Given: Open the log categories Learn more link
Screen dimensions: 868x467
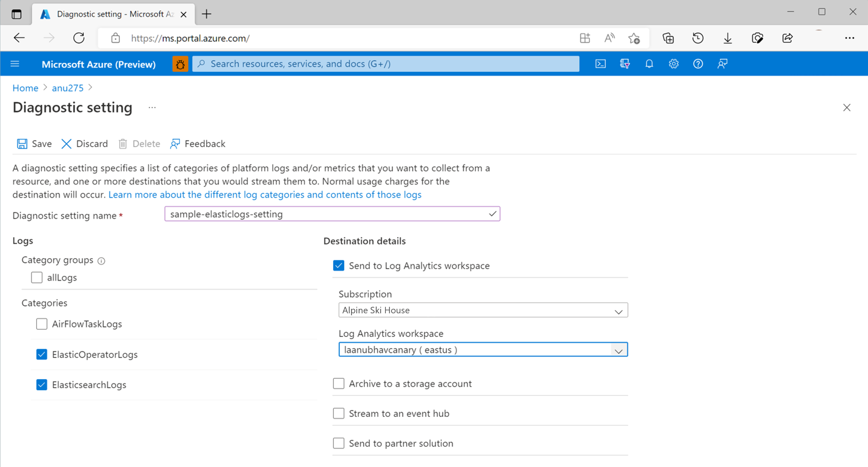Looking at the screenshot, I should pyautogui.click(x=264, y=194).
